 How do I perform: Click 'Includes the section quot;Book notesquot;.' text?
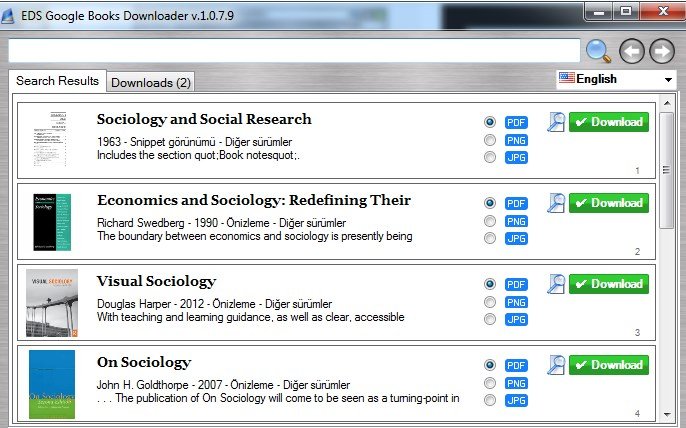click(x=198, y=155)
